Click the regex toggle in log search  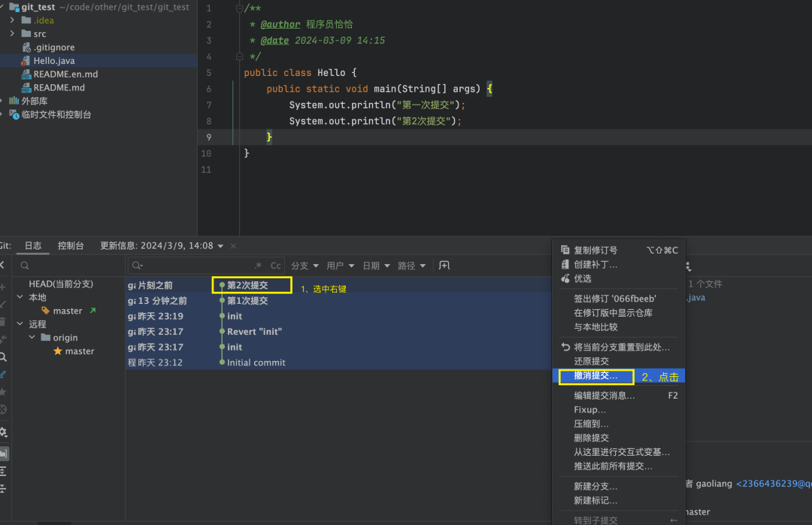point(259,266)
